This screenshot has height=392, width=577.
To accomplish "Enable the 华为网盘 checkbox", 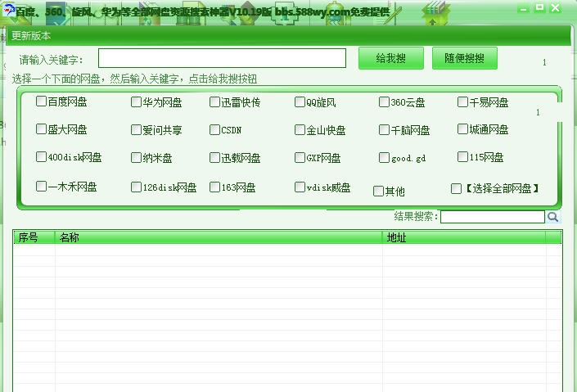I will [x=136, y=101].
